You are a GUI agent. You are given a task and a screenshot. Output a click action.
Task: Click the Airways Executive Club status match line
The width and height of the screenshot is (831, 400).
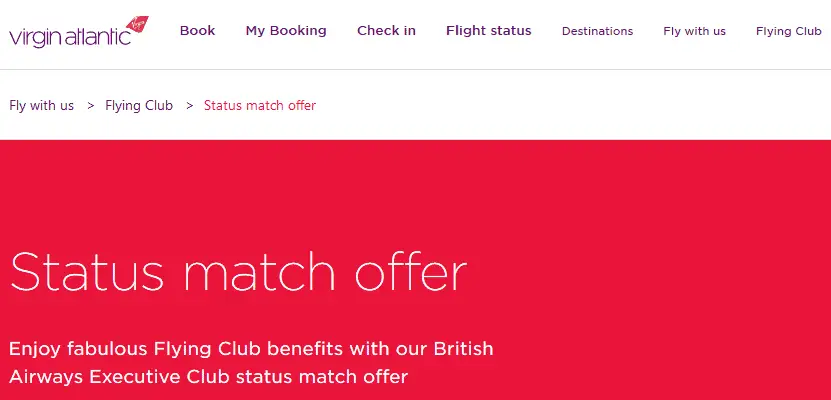pyautogui.click(x=208, y=377)
